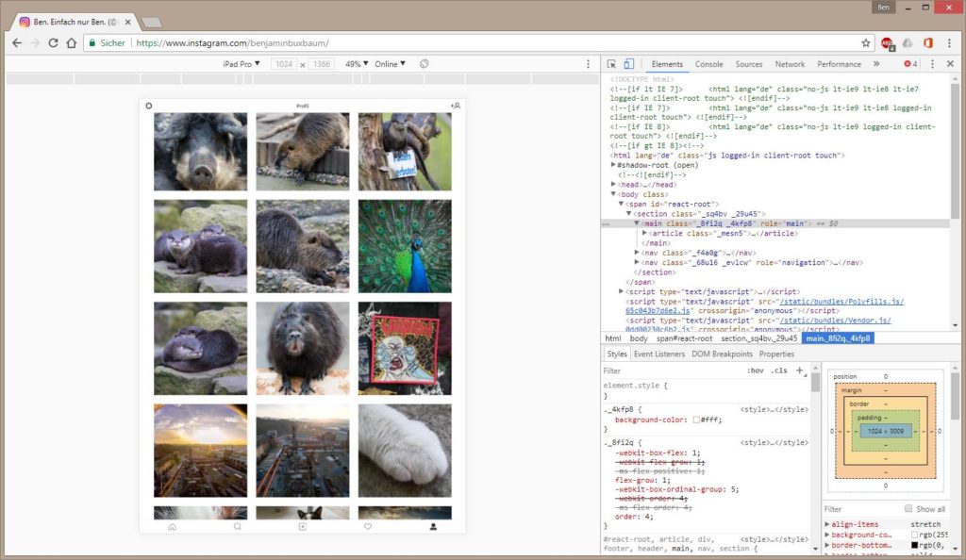Close the Instagram browser tab
The height and width of the screenshot is (560, 966).
point(127,22)
